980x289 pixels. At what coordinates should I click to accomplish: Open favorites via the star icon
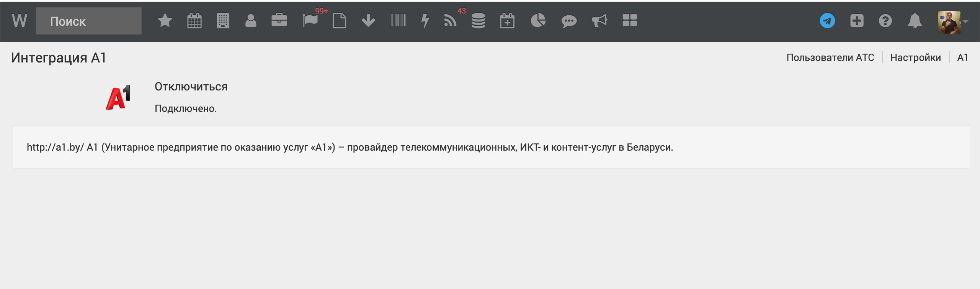165,21
